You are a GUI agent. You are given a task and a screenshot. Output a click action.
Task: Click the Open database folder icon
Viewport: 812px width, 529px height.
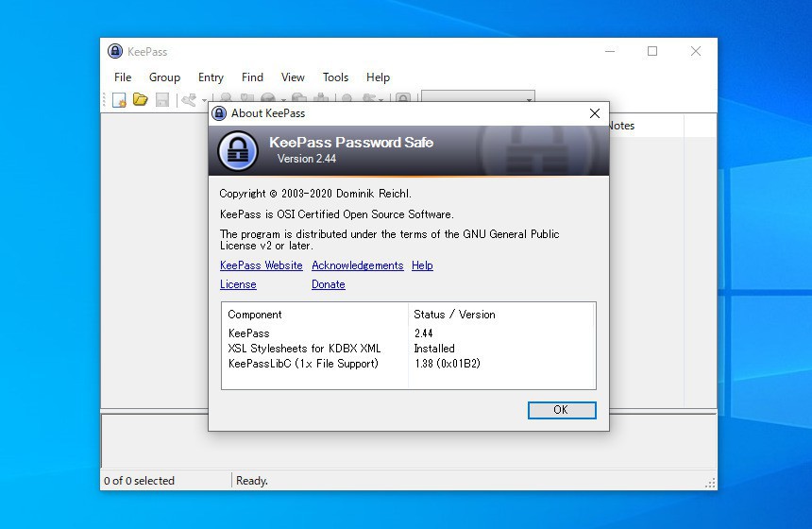(140, 100)
